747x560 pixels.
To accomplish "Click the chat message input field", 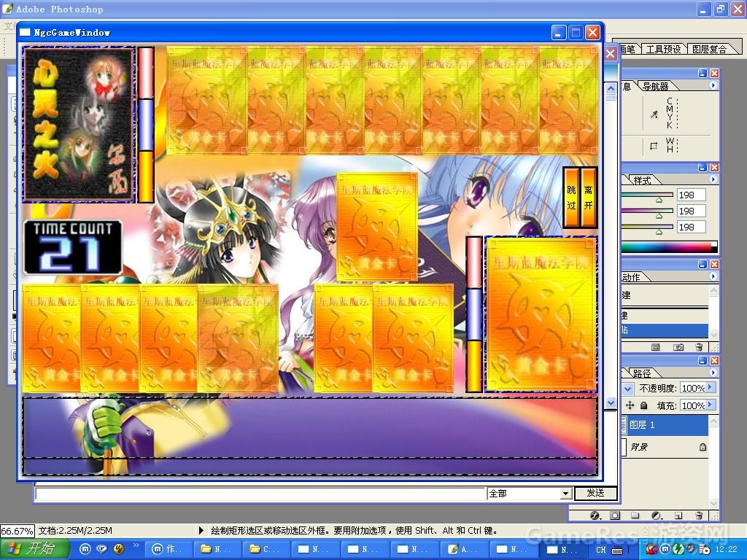I will click(260, 494).
